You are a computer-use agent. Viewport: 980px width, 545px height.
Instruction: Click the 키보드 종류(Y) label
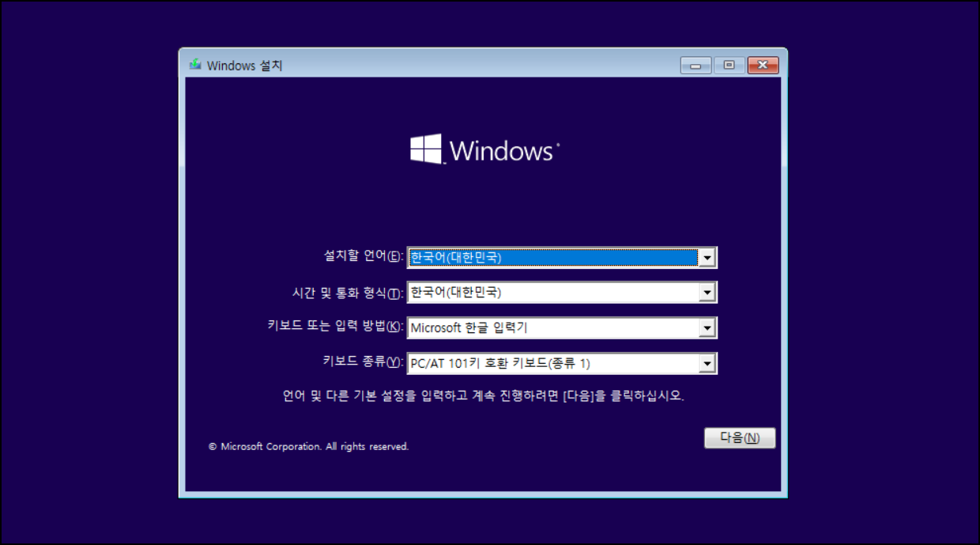pos(364,363)
